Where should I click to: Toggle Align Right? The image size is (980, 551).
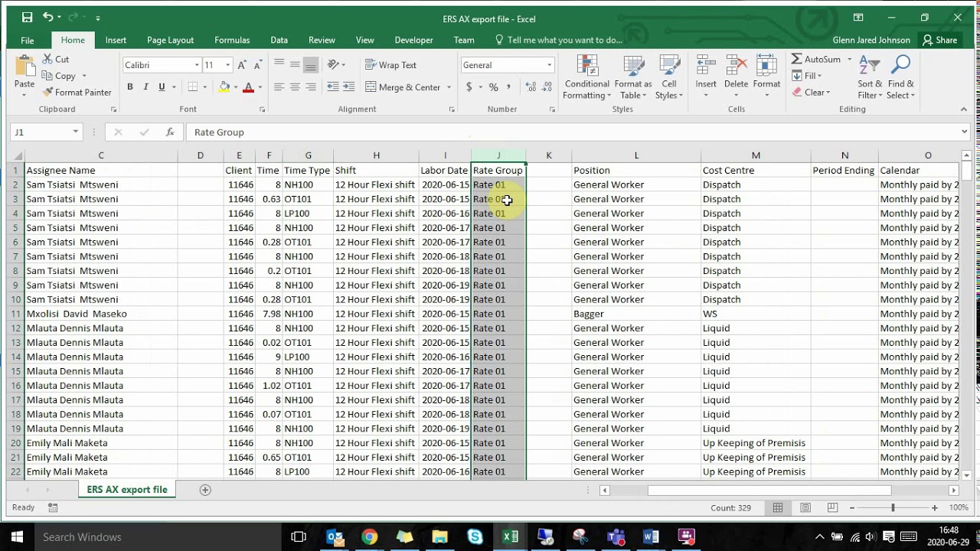click(x=311, y=87)
